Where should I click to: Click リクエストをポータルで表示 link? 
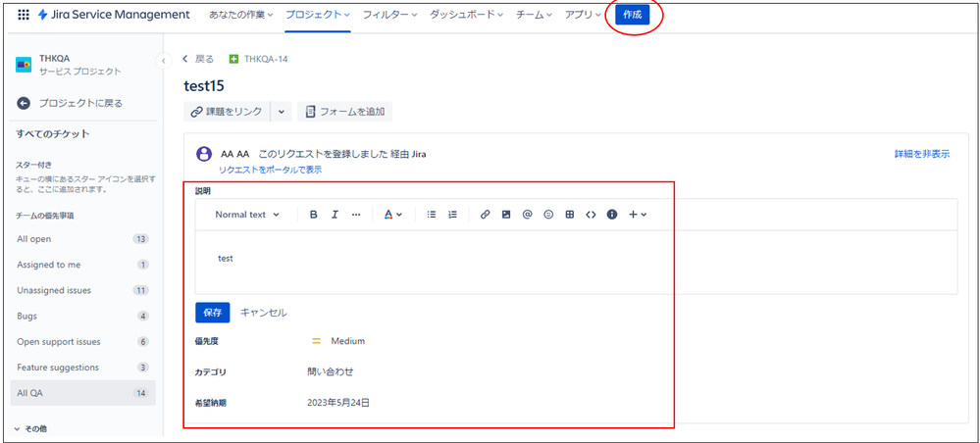click(x=270, y=170)
